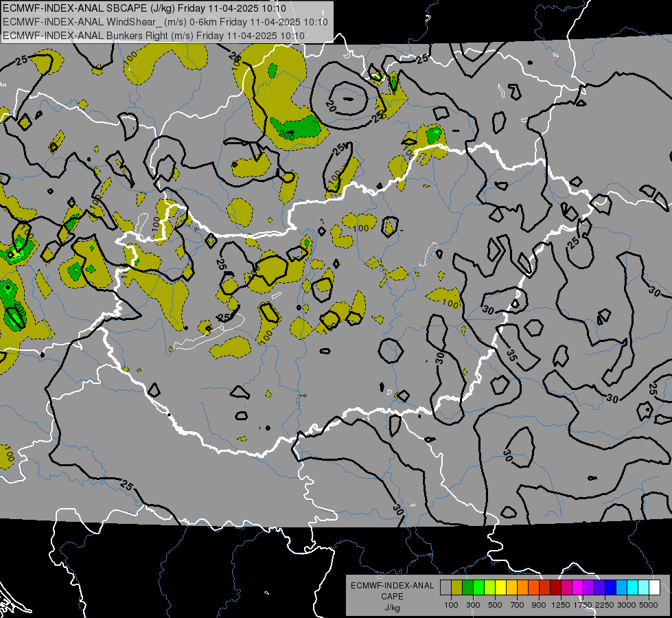The width and height of the screenshot is (672, 618).
Task: Click the 900 value under the legend bar
Action: (539, 605)
